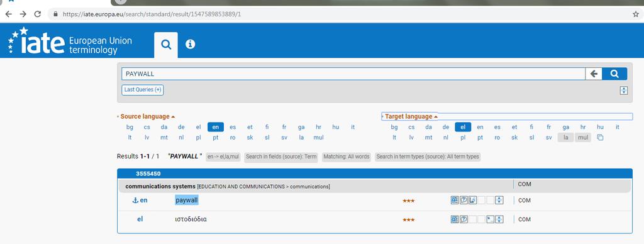Screen dimensions: 644x244
Task: Show note icon in el row
Action: click(x=491, y=219)
